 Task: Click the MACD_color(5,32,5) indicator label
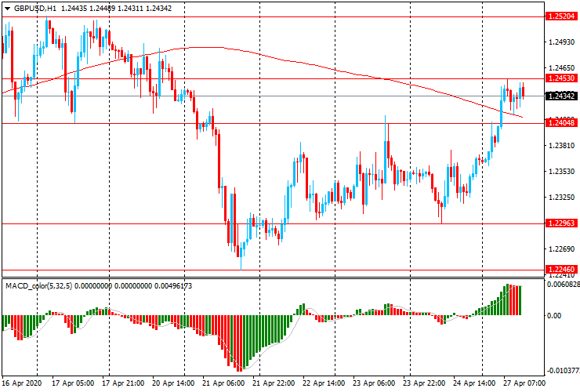pyautogui.click(x=39, y=285)
